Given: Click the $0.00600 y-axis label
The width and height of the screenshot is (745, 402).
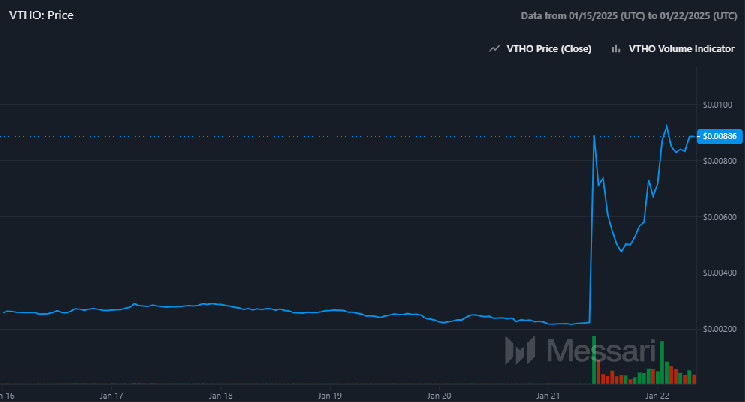Looking at the screenshot, I should (x=719, y=217).
